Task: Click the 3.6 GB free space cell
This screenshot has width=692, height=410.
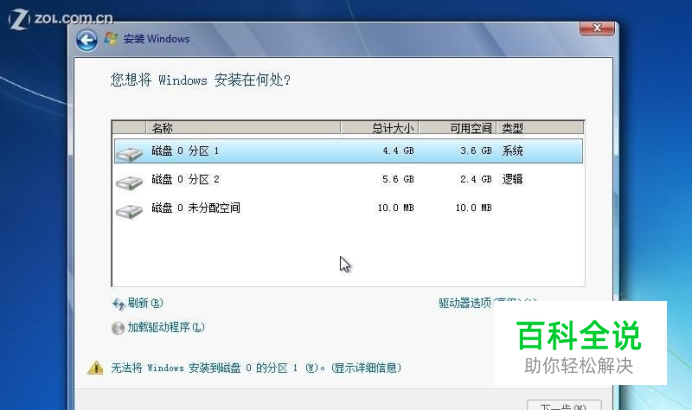Action: [x=476, y=151]
